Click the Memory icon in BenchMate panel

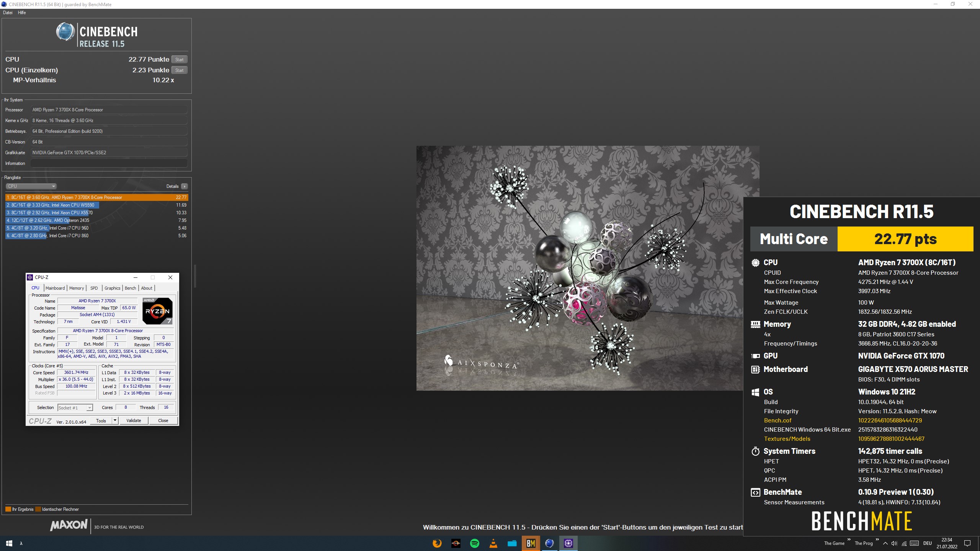point(755,324)
